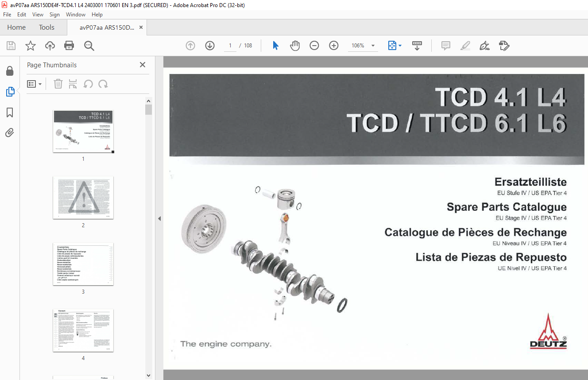The width and height of the screenshot is (588, 380).
Task: Click the '/ 108' total pages text
Action: coord(246,46)
